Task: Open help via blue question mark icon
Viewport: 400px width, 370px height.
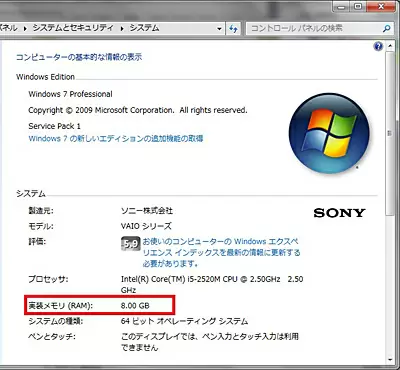Action: click(x=378, y=46)
